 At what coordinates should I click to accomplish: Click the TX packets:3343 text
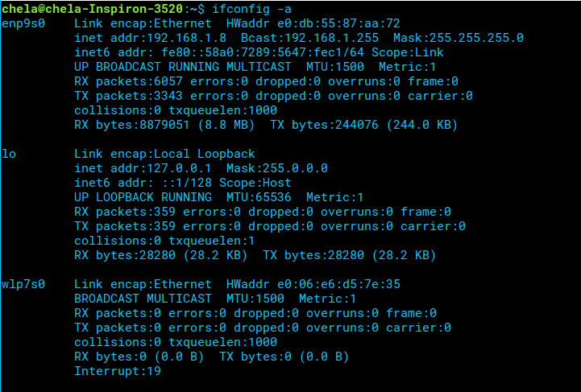tap(128, 96)
